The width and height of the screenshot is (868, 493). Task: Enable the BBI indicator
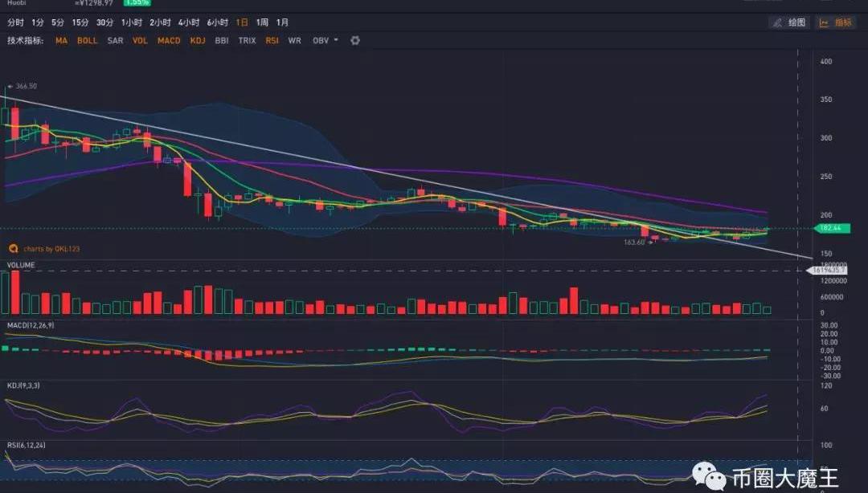coord(222,40)
